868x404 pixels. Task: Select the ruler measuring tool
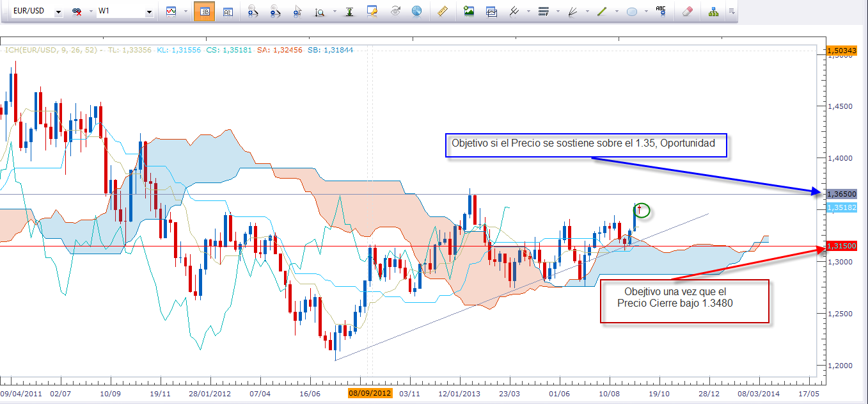[x=441, y=12]
